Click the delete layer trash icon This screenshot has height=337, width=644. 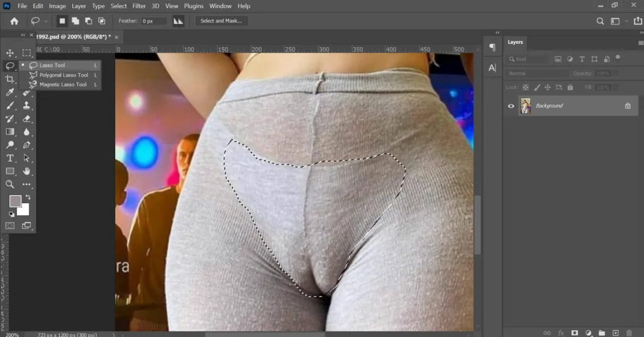(629, 333)
